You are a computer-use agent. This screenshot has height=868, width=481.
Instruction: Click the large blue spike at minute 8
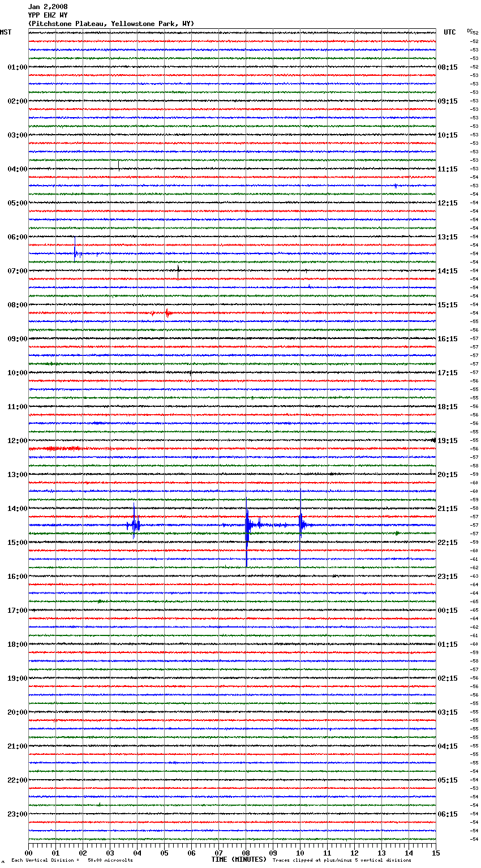[247, 532]
